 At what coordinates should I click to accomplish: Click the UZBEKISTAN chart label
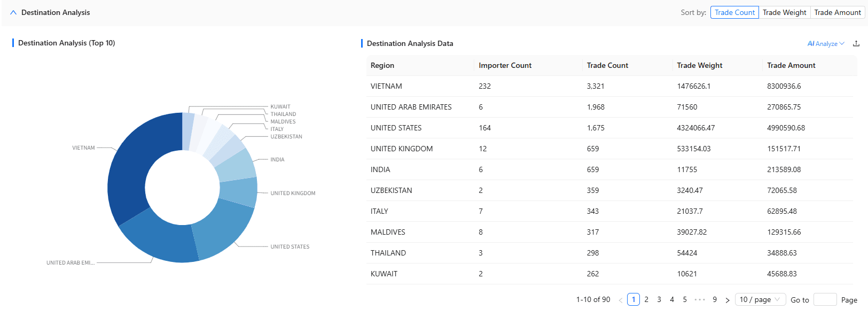click(x=286, y=137)
